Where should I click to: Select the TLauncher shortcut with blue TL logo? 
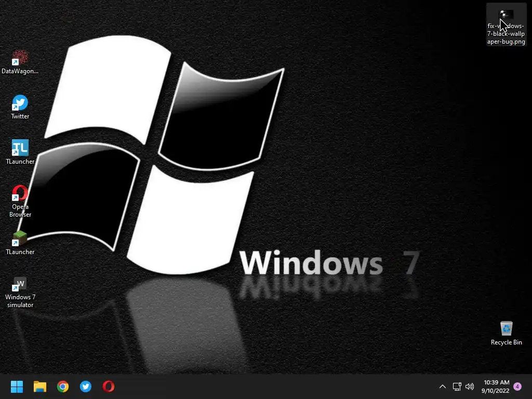point(20,152)
